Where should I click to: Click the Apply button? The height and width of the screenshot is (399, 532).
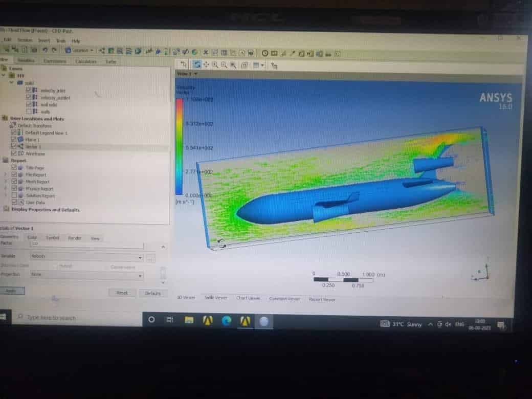point(11,291)
